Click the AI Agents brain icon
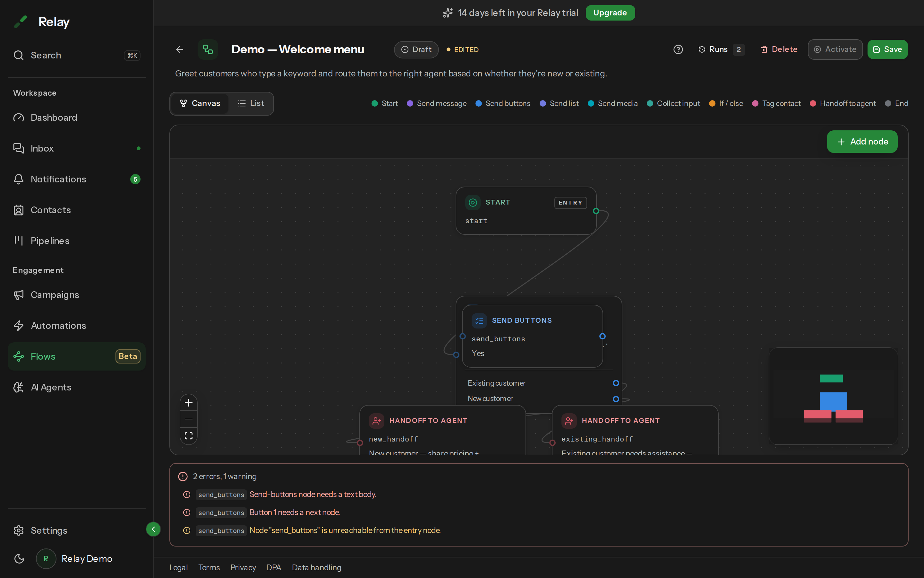 [x=18, y=387]
